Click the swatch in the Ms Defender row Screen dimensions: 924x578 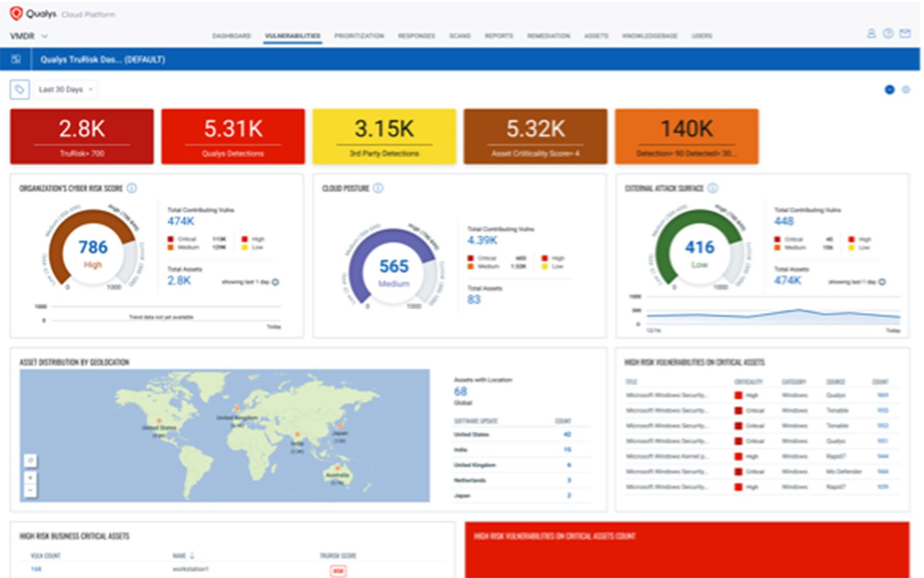pyautogui.click(x=738, y=472)
